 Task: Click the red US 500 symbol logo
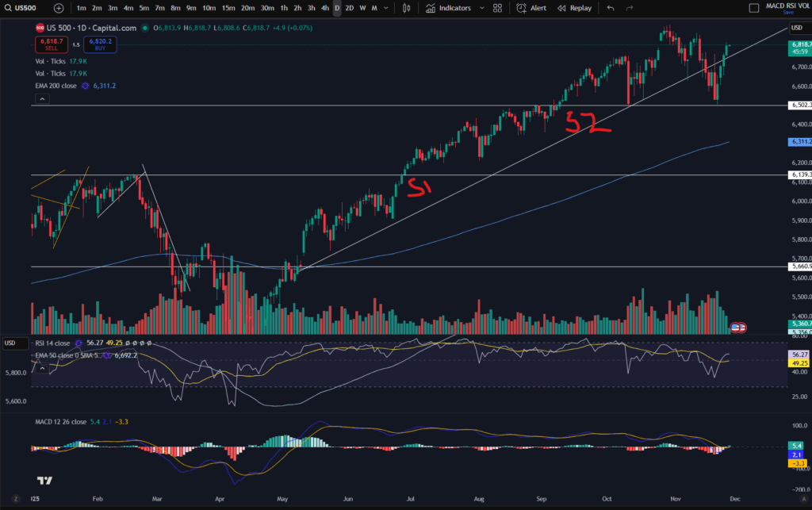pos(40,28)
